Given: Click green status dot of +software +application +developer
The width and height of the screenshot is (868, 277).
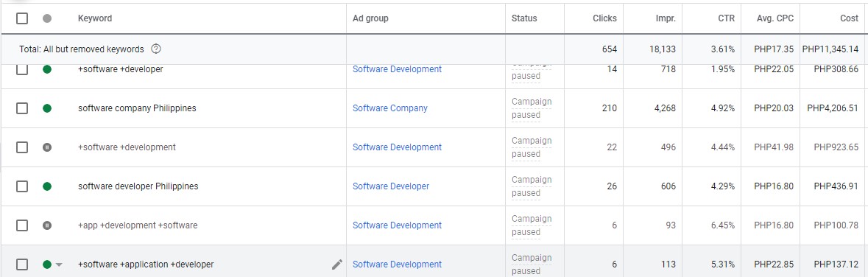Looking at the screenshot, I should point(47,264).
